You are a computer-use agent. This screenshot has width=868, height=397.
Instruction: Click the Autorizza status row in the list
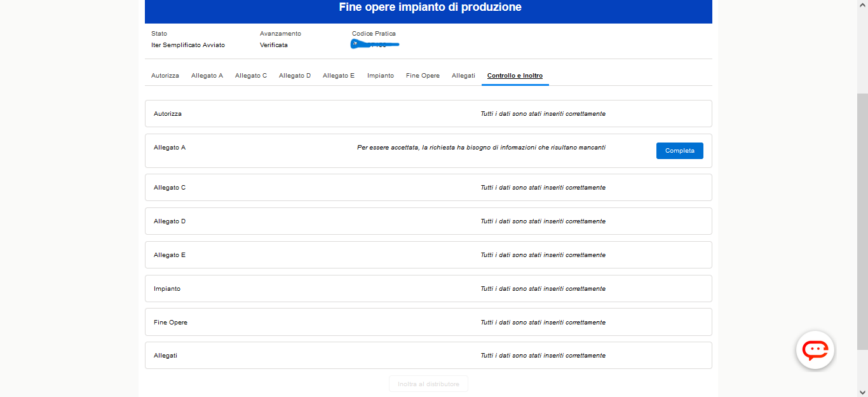428,114
